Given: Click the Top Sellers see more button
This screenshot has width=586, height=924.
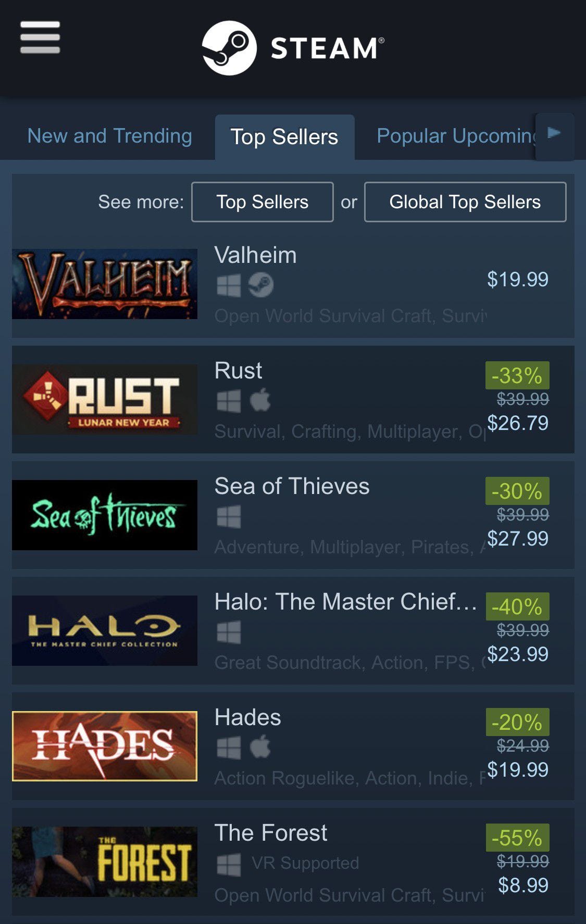Looking at the screenshot, I should [263, 202].
